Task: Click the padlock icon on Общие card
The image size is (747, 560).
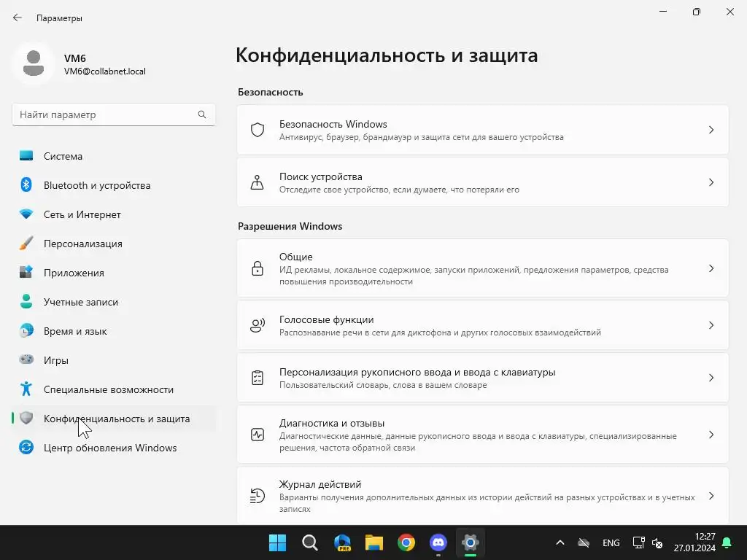Action: coord(258,268)
